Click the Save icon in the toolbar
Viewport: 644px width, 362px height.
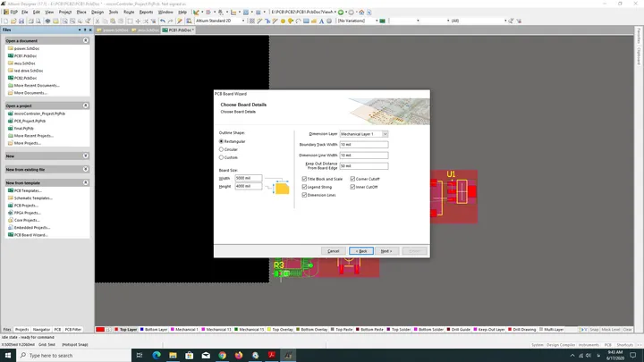[21, 21]
